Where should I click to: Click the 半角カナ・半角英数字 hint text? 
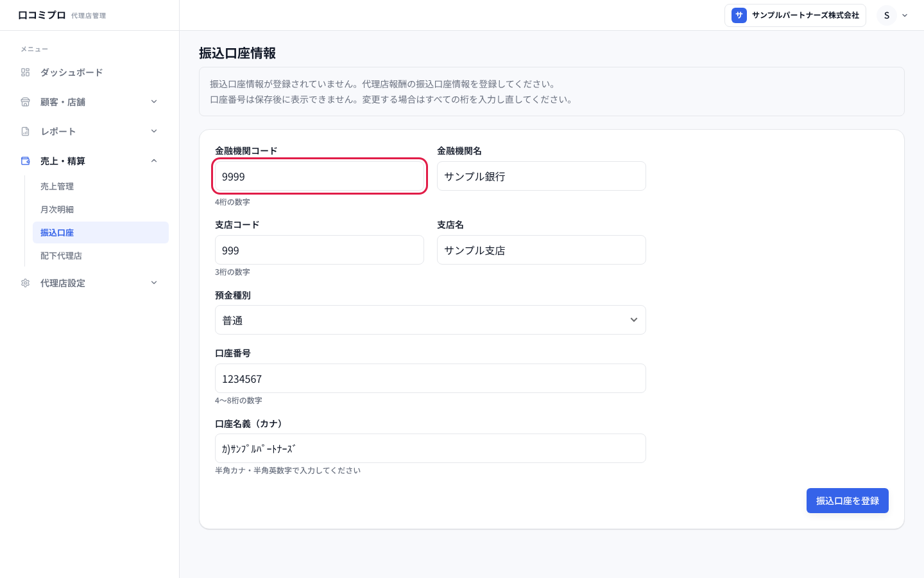(x=288, y=470)
